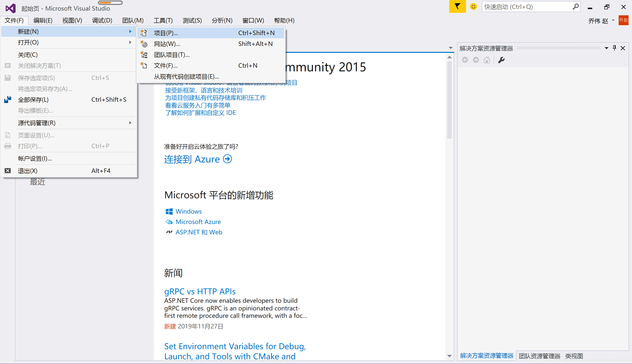The height and width of the screenshot is (364, 632).
Task: Open the gRPC vs HTTP APIs news article
Action: point(200,291)
